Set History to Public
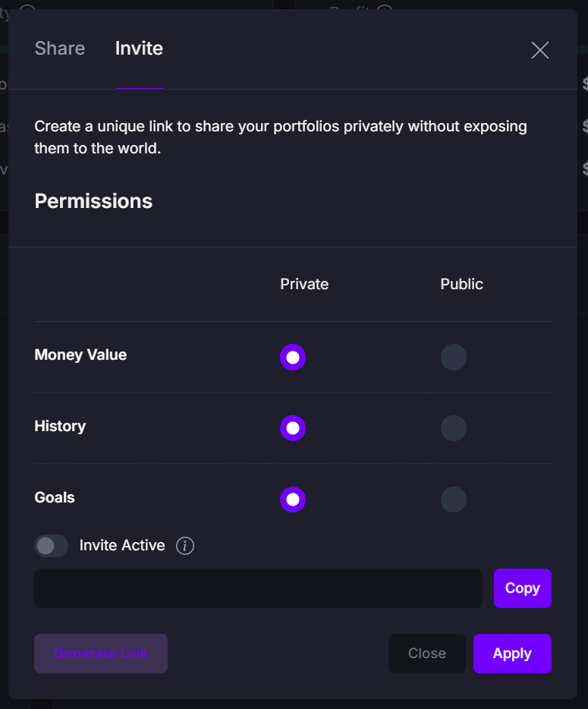Screen dimensions: 588x709 (x=453, y=428)
